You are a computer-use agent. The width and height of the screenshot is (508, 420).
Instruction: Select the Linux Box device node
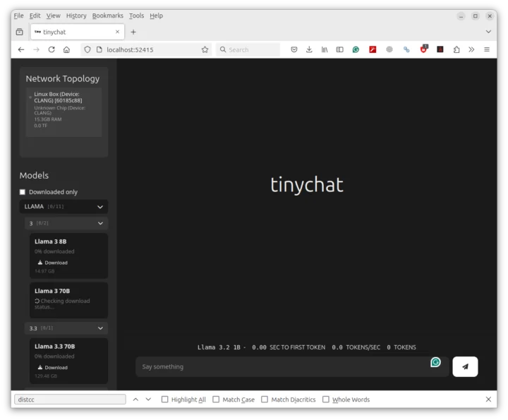(x=64, y=112)
